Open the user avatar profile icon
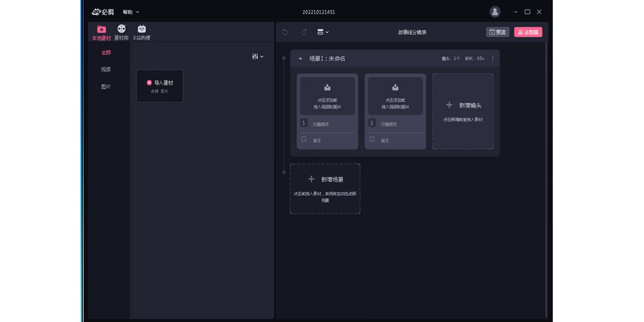This screenshot has width=644, height=322. [x=495, y=12]
